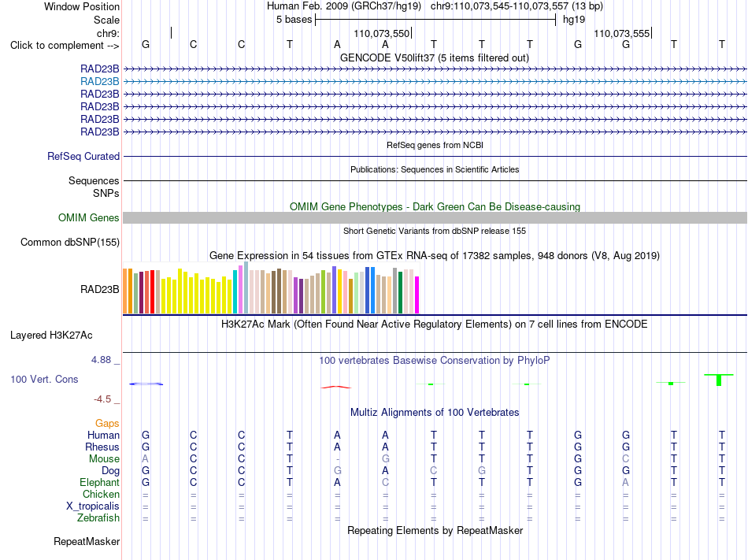
Task: Click the A base in Dog alignment row
Action: pos(385,471)
